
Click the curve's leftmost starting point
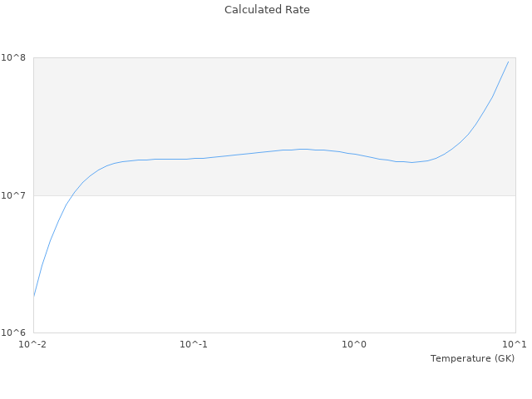[34, 295]
